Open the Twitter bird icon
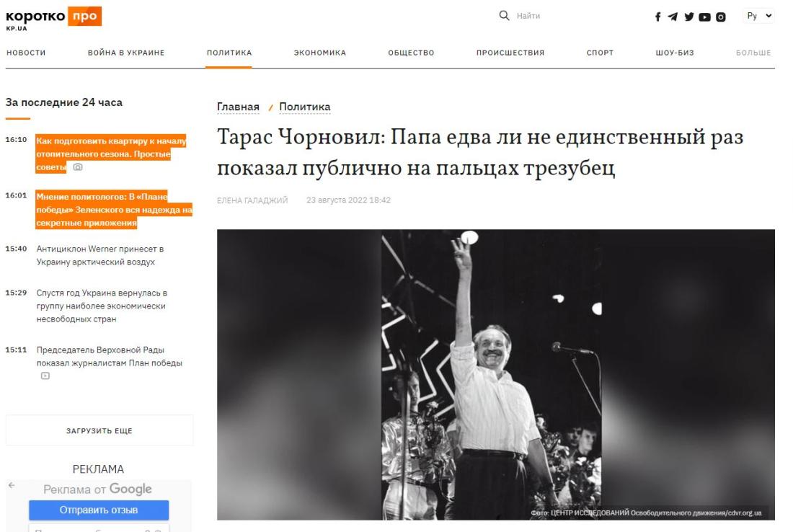The width and height of the screenshot is (793, 532). pyautogui.click(x=688, y=17)
